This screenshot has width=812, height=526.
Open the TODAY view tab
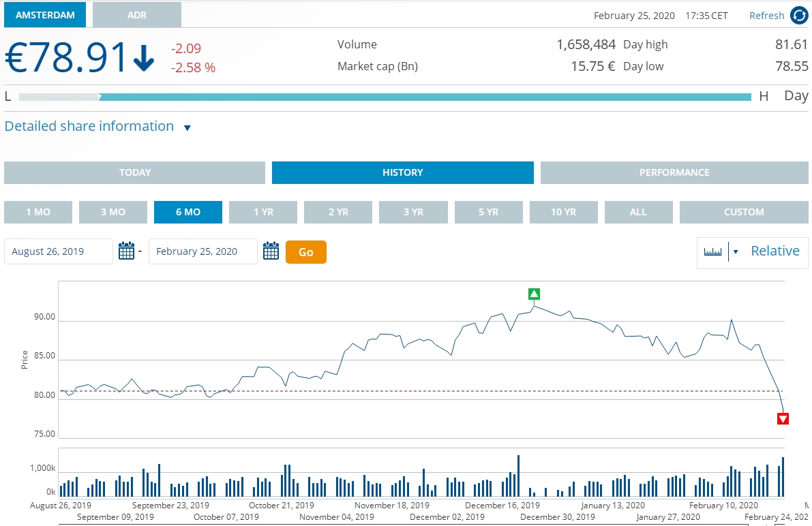click(134, 172)
